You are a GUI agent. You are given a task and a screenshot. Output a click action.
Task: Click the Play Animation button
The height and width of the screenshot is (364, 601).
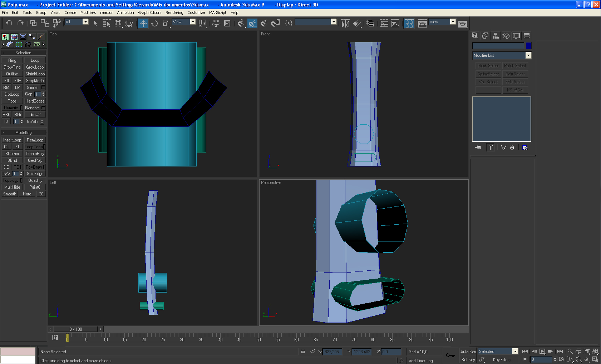pos(542,351)
